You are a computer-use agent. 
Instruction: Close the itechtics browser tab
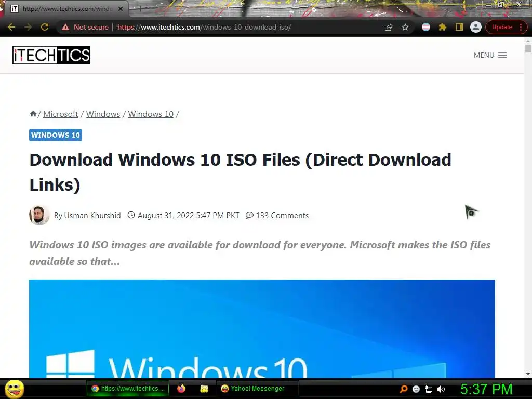[x=121, y=9]
